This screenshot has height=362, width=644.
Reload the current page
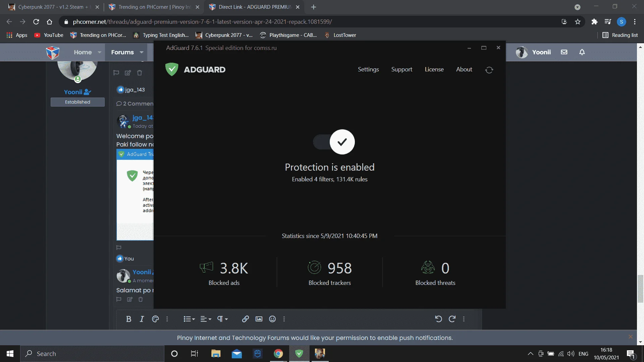coord(36,22)
